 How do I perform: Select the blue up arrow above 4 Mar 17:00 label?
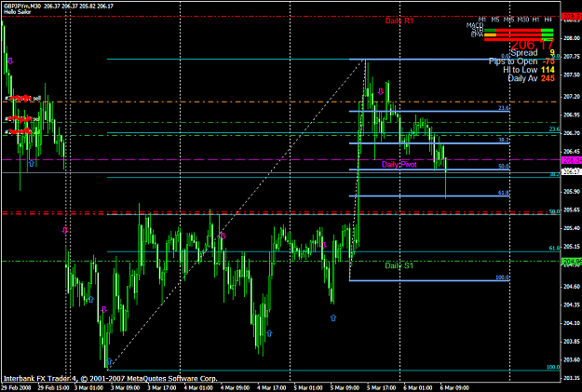tap(269, 333)
